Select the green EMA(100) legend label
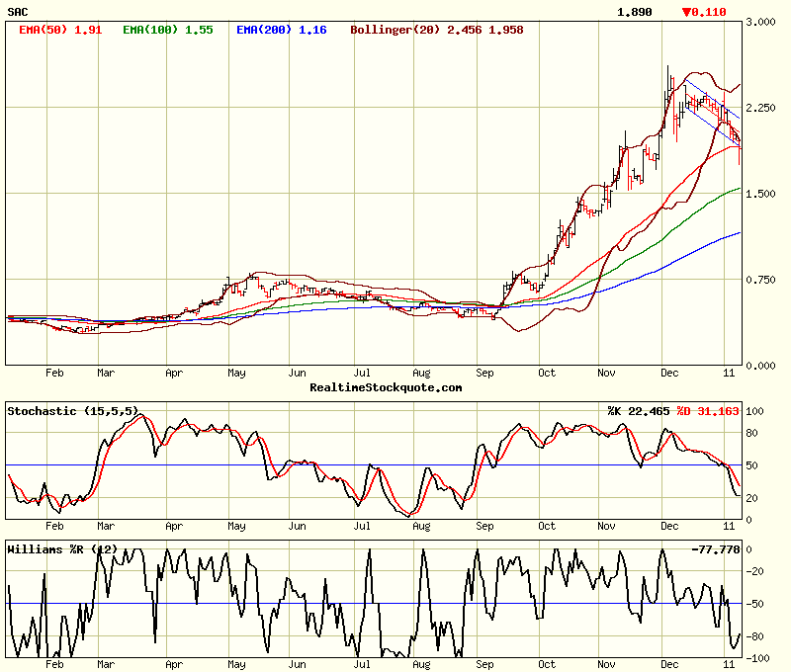 (168, 30)
